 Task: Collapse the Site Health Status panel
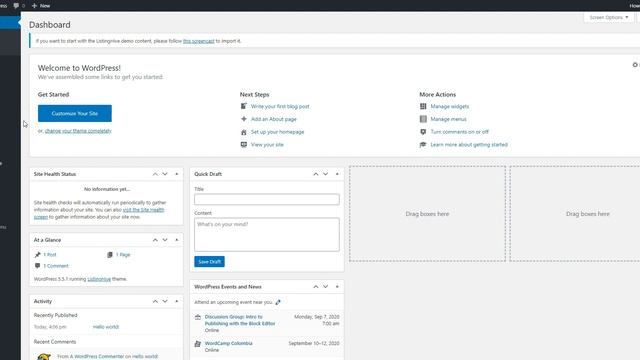click(x=177, y=174)
